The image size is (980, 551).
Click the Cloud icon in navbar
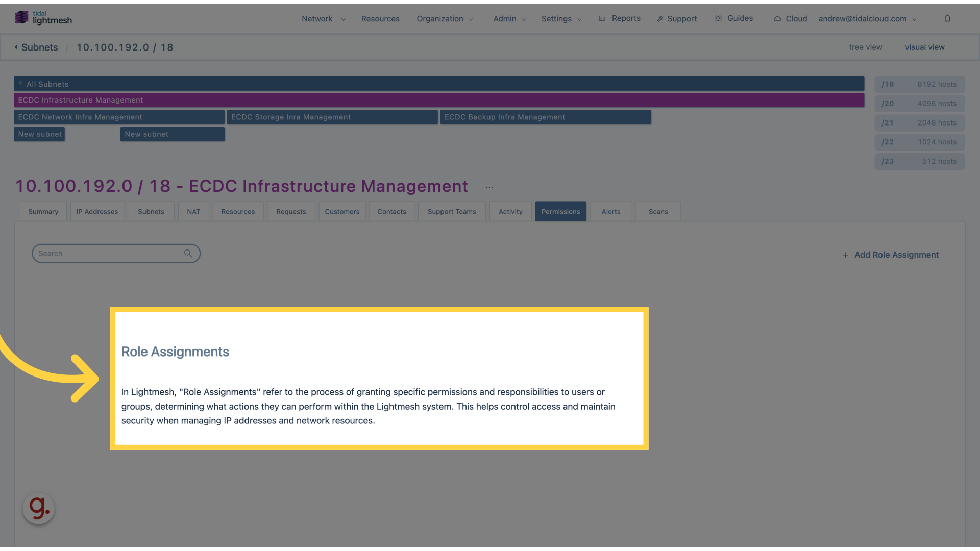777,18
